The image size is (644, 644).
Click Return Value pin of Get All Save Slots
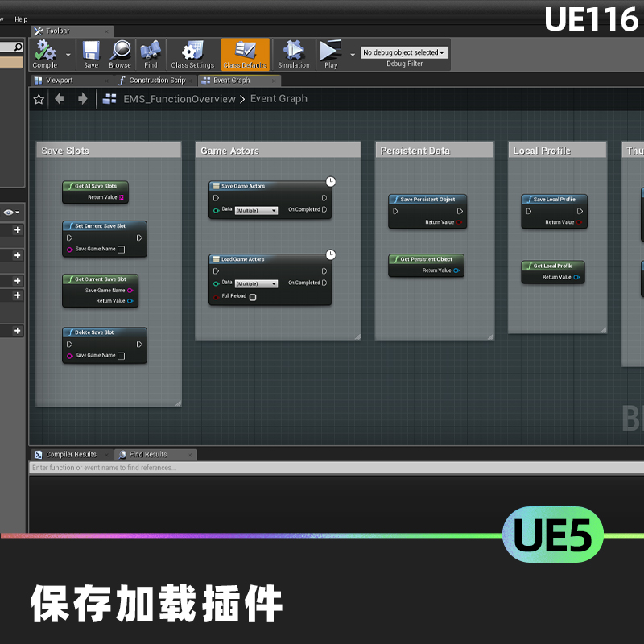(122, 197)
